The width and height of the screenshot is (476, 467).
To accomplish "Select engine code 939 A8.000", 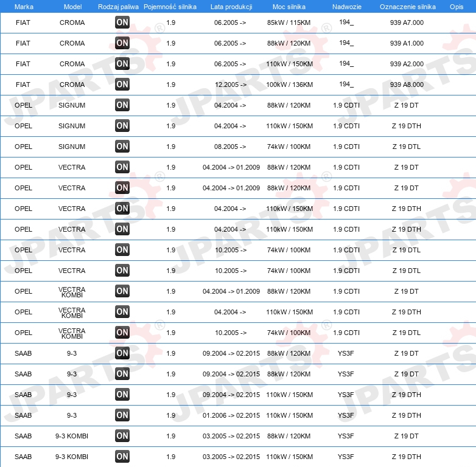I will 407,85.
